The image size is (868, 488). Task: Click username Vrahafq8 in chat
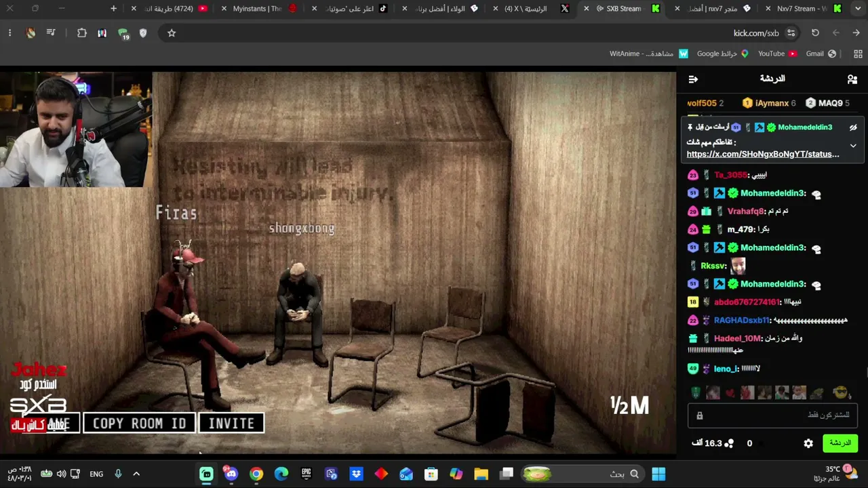click(x=746, y=211)
